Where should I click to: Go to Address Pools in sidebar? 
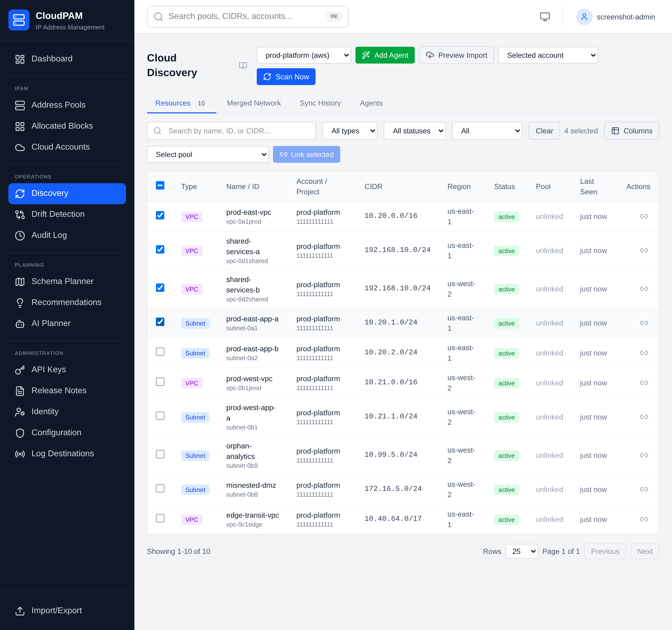pos(67,105)
